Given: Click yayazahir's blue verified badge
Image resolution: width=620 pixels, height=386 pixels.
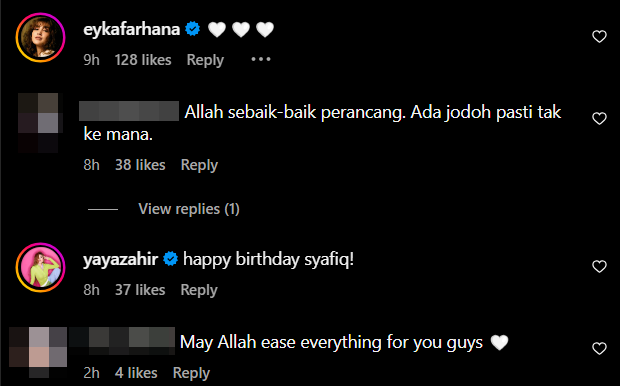Looking at the screenshot, I should pyautogui.click(x=170, y=259).
